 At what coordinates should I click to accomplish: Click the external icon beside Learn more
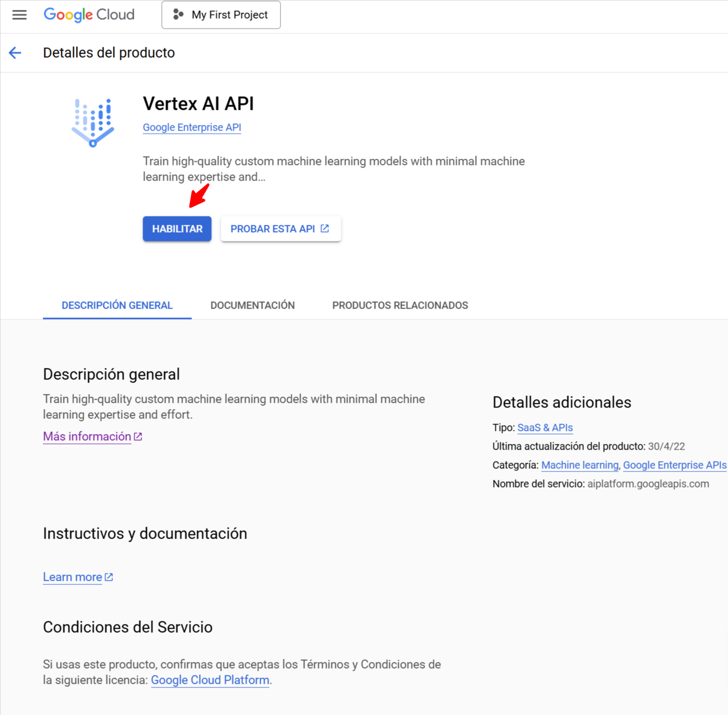pos(109,577)
